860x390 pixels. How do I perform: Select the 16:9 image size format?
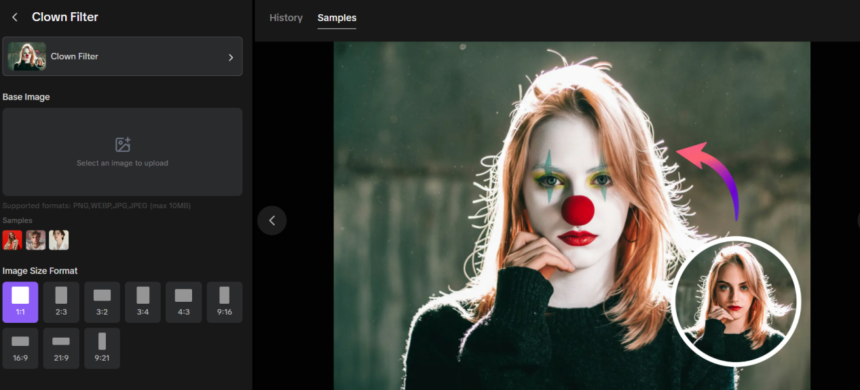20,348
